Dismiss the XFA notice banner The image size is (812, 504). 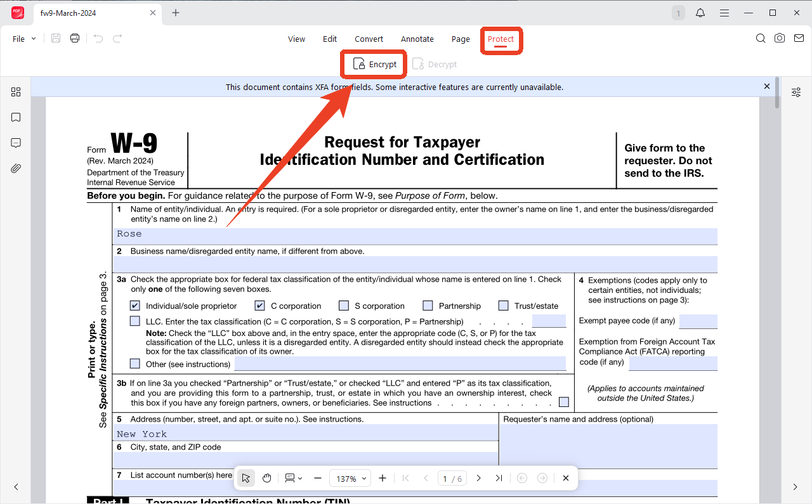pos(767,86)
